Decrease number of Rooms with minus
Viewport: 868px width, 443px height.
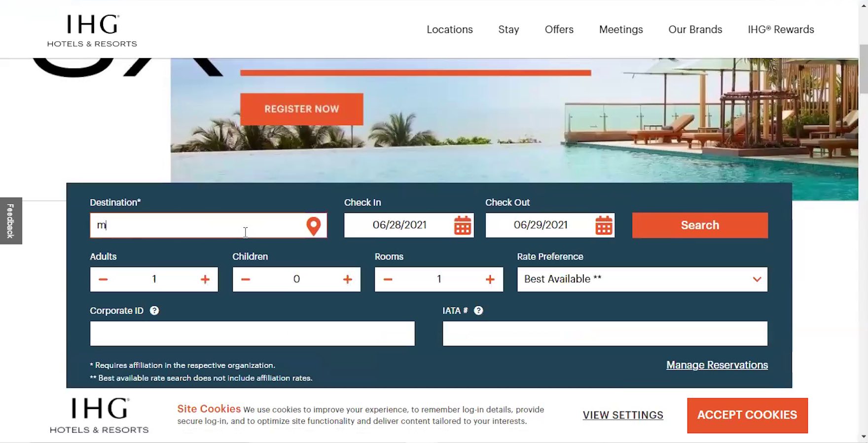388,279
